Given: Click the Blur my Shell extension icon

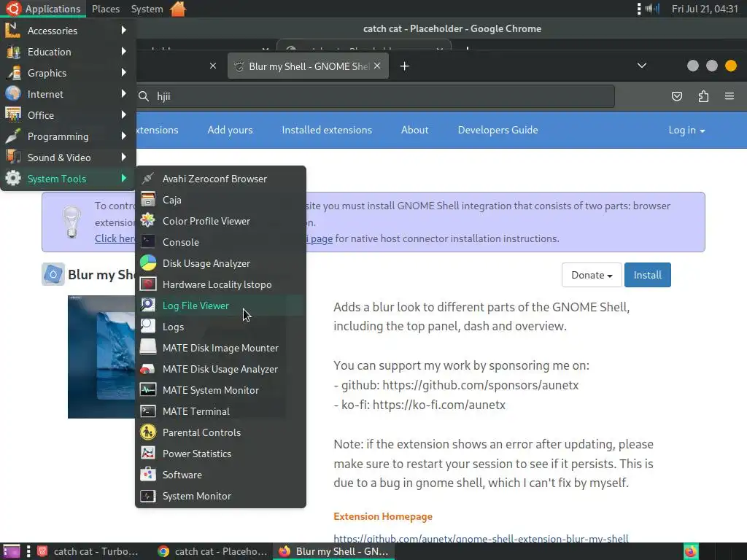Looking at the screenshot, I should click(x=53, y=274).
